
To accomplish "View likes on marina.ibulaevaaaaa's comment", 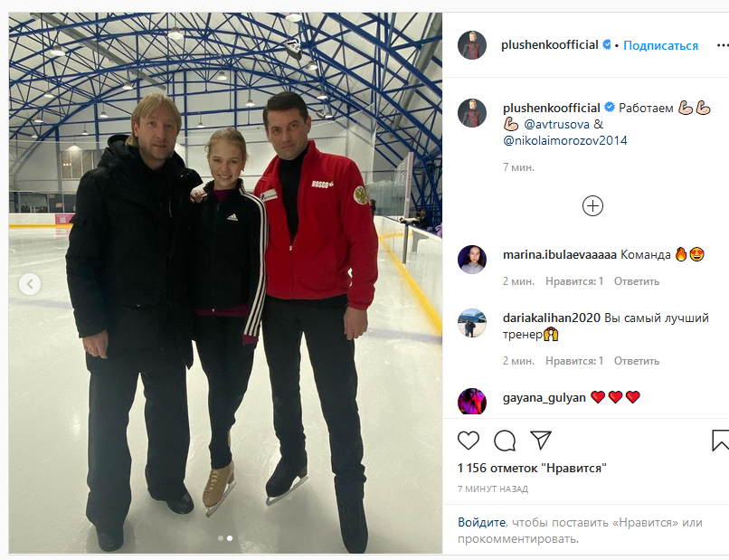I will tap(574, 281).
